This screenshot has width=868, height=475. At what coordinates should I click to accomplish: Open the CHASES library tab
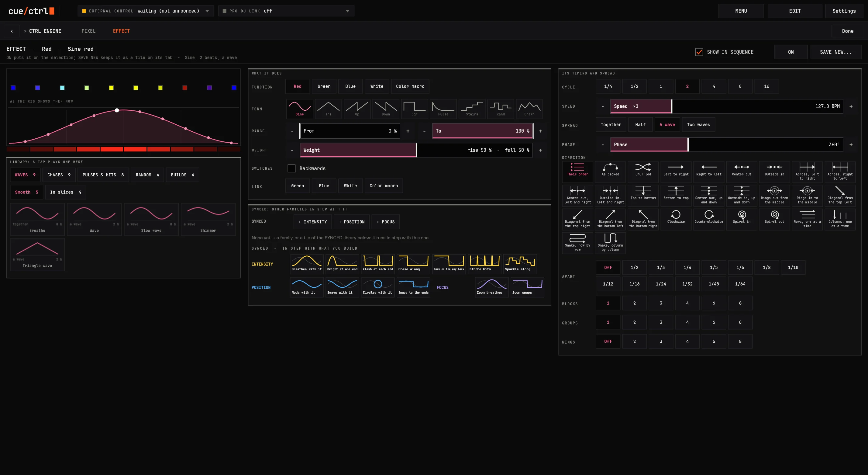coord(59,175)
